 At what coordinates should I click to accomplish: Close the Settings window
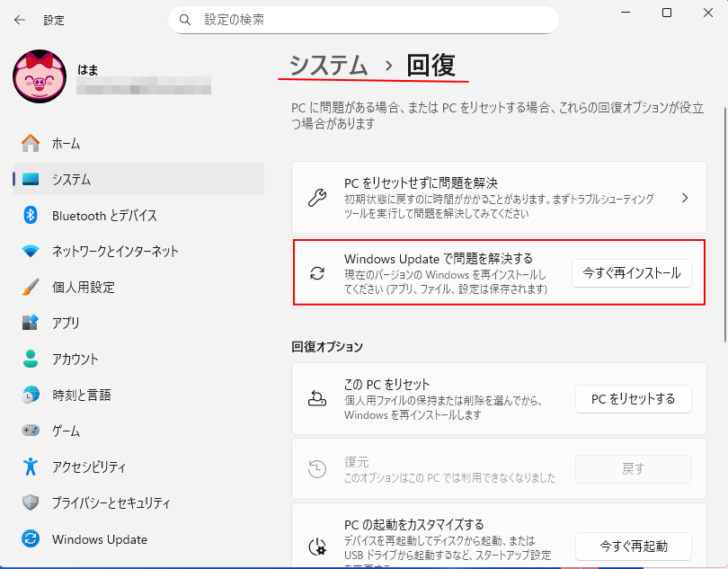tap(708, 13)
